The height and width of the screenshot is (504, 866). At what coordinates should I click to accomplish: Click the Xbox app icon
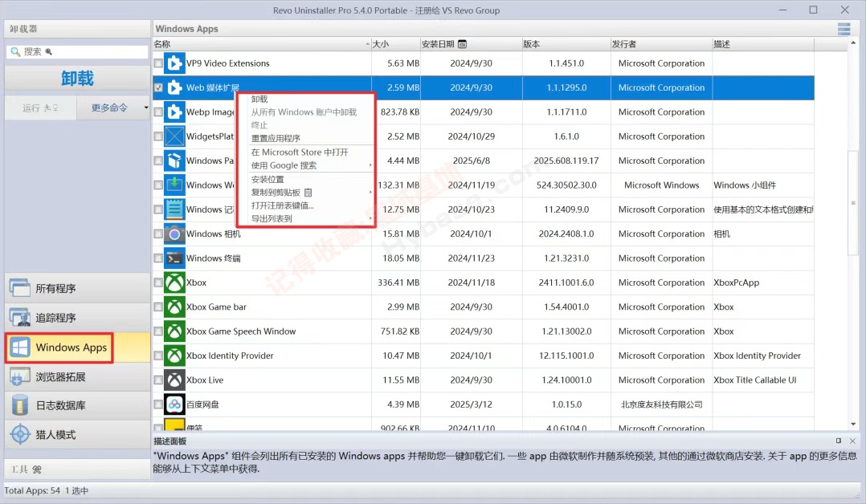174,282
